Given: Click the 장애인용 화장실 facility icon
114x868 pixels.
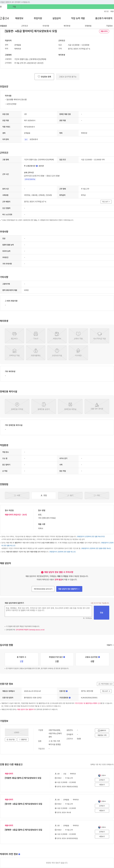Looking at the screenshot, I should pyautogui.click(x=70, y=406).
